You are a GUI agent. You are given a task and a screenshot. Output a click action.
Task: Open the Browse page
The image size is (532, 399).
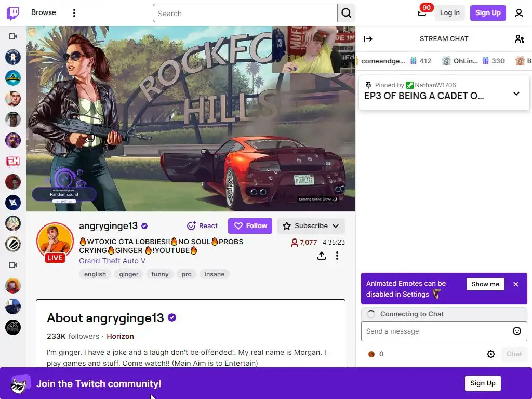(x=44, y=12)
